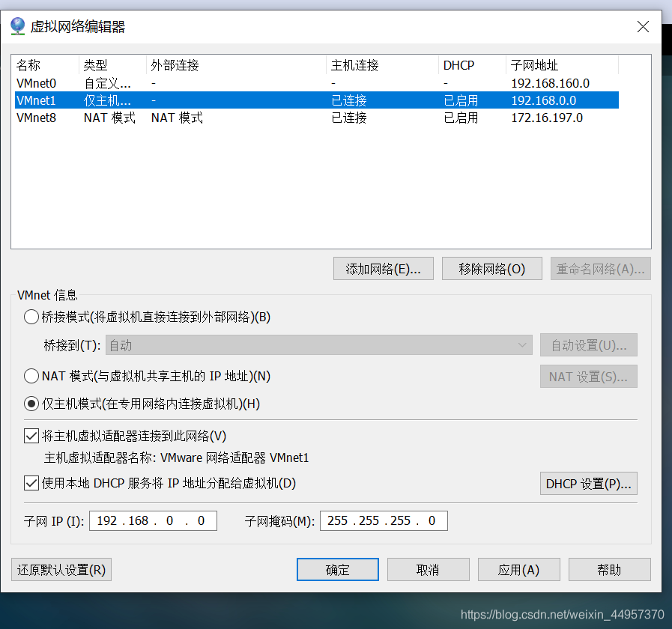Viewport: 672px width, 629px height.
Task: Click 自动设置(U)... button
Action: point(588,345)
